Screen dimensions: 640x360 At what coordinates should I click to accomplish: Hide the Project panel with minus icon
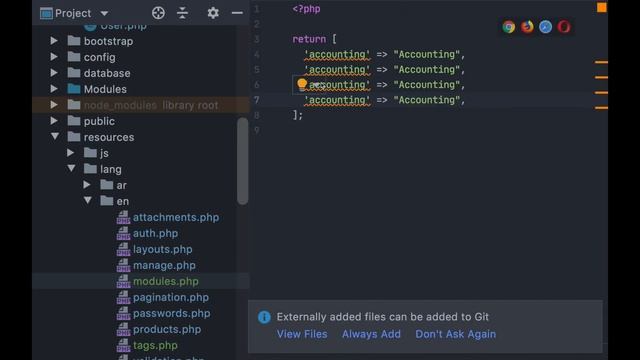pyautogui.click(x=237, y=13)
